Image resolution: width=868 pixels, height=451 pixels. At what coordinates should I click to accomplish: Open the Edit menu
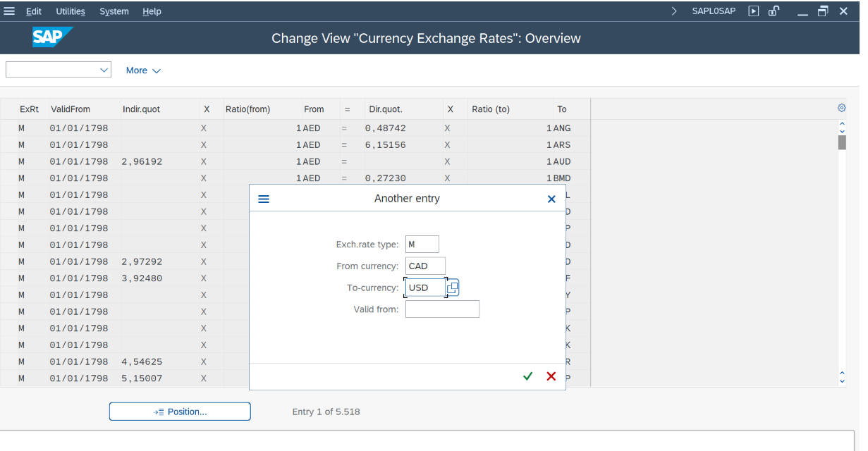[34, 11]
